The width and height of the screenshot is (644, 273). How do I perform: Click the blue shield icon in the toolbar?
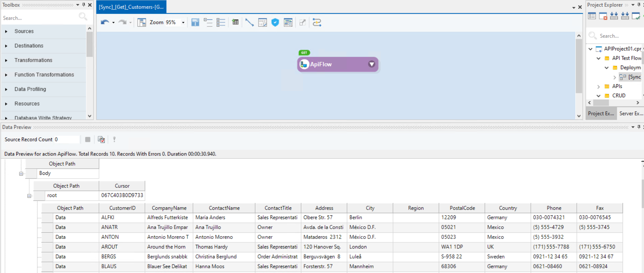(275, 22)
